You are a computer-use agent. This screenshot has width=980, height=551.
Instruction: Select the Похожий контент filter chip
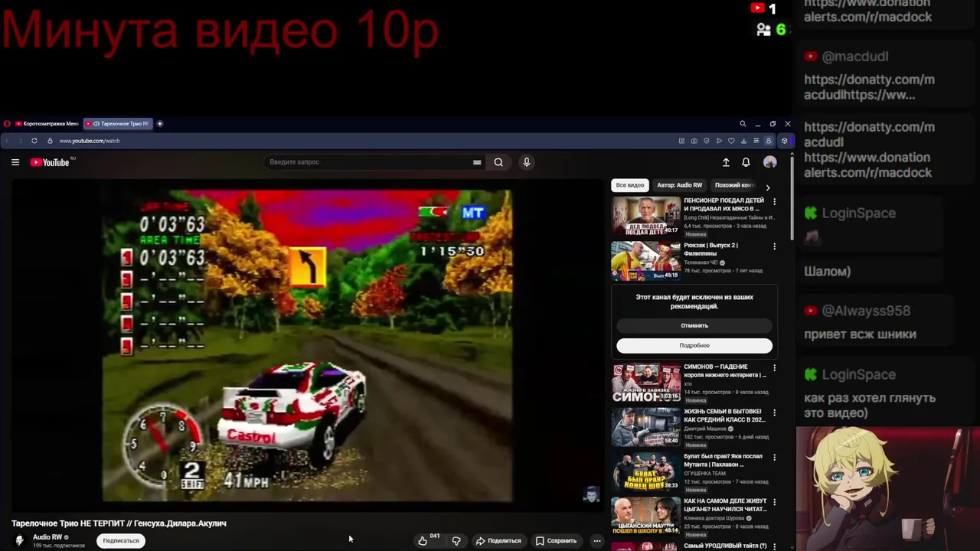(x=733, y=185)
